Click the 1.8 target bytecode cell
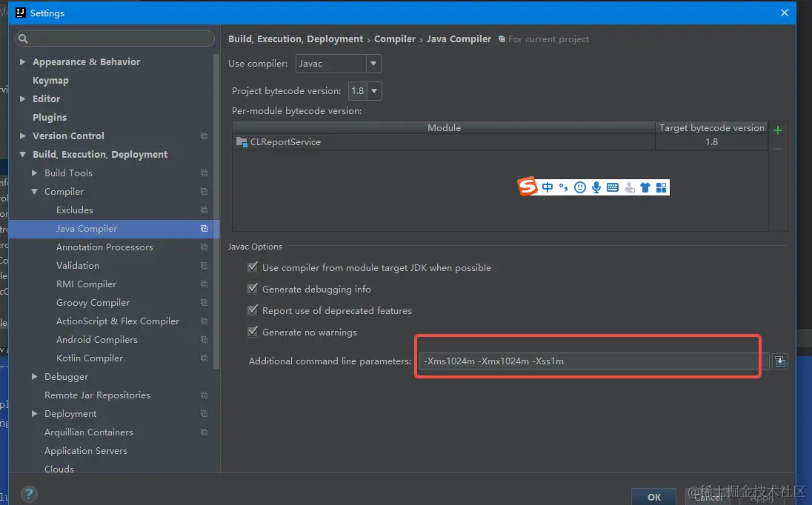 point(711,141)
